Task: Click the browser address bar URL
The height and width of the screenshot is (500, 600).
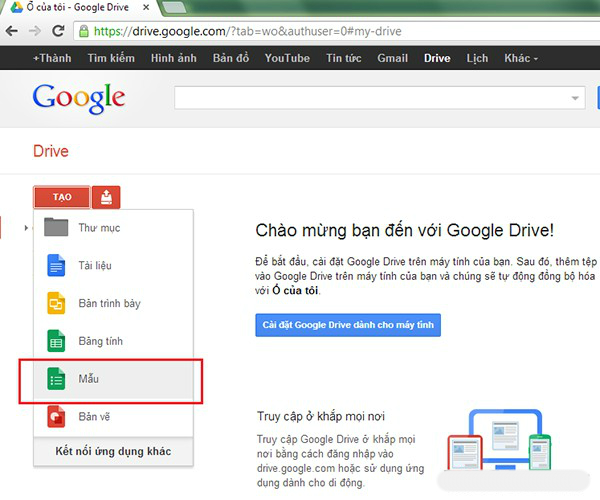Action: [x=248, y=31]
